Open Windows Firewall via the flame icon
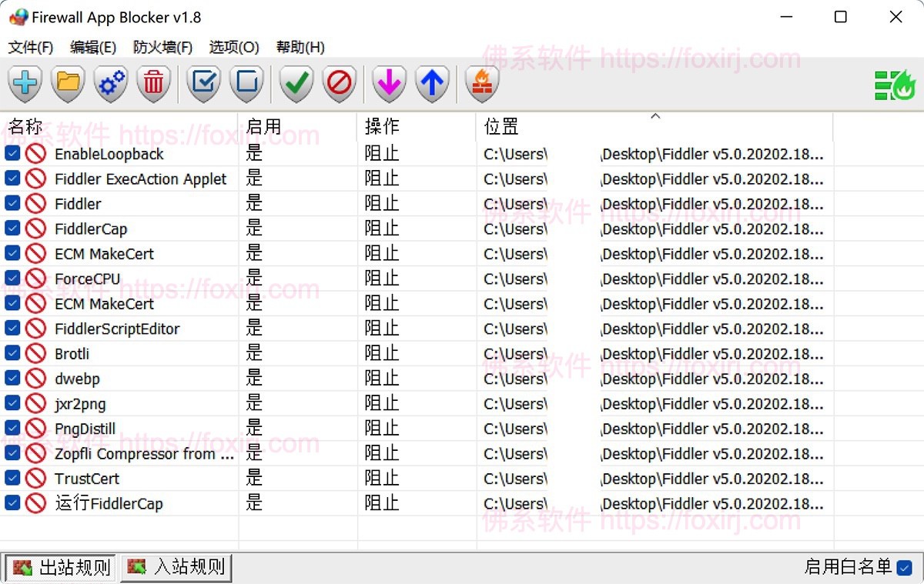Screen dimensions: 924x584 pos(481,85)
